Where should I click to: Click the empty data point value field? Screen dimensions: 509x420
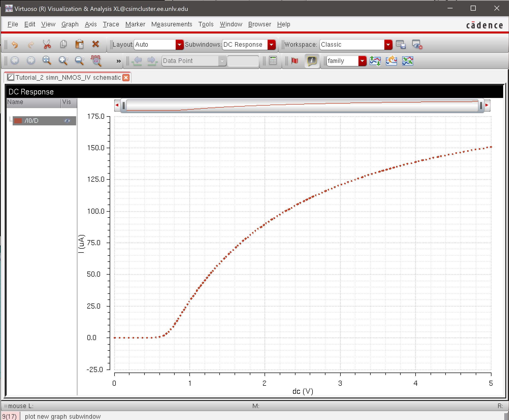(243, 61)
